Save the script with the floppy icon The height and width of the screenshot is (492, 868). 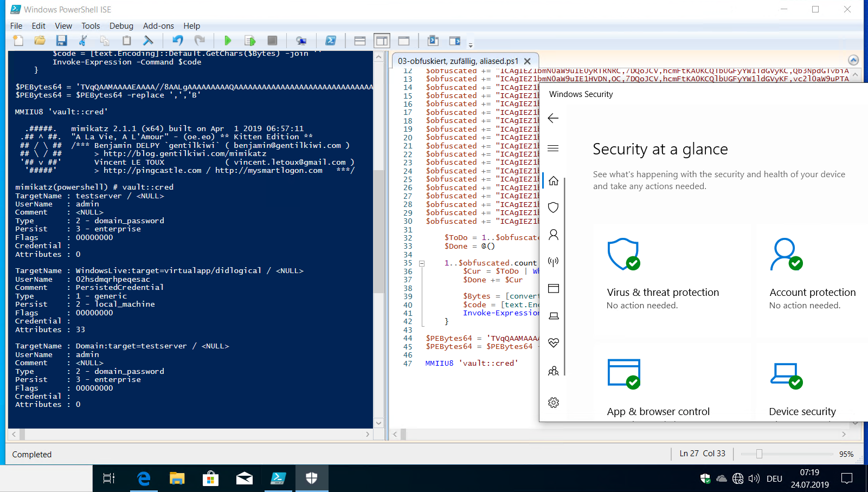tap(61, 41)
